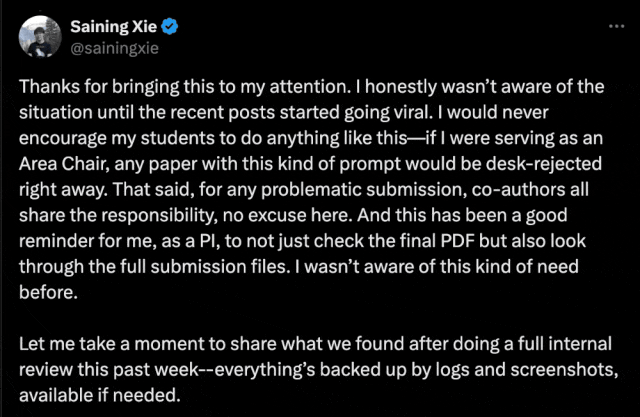Open the three-dot more options menu
Image resolution: width=640 pixels, height=417 pixels.
point(616,27)
